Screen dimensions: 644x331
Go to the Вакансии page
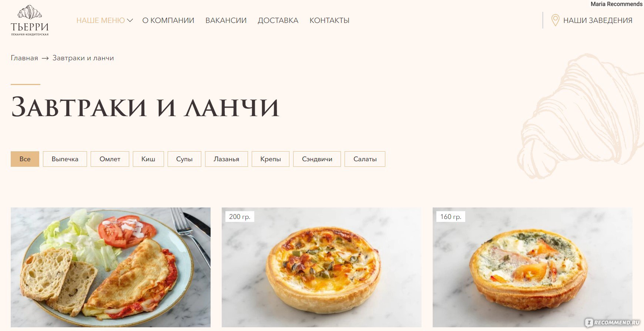[x=226, y=20]
